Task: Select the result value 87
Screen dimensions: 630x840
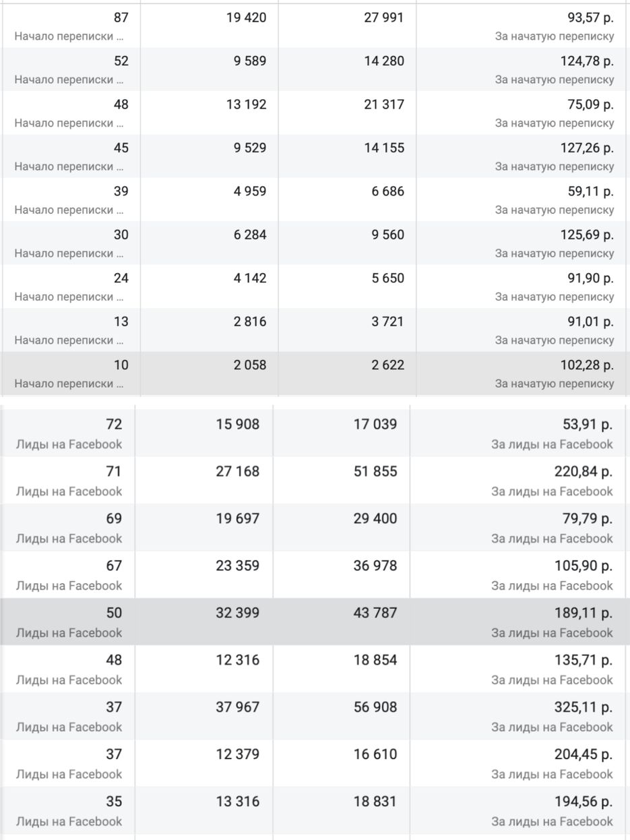Action: 121,18
